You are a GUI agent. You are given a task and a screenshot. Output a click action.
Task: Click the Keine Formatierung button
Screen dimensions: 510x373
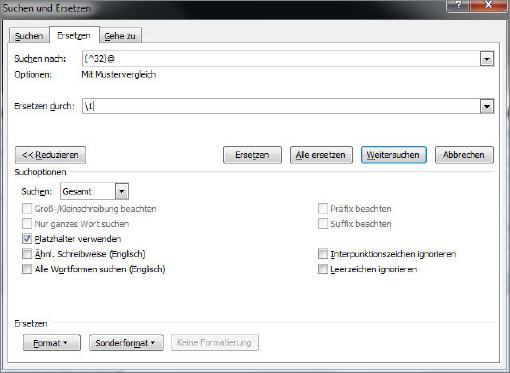click(215, 343)
